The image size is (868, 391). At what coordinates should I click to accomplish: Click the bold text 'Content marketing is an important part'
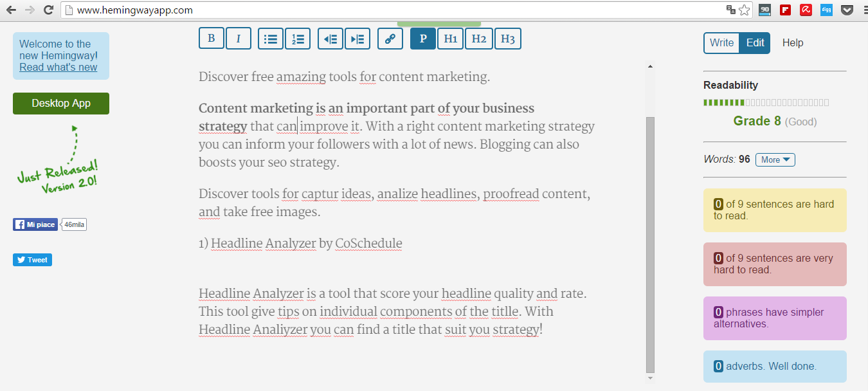click(x=316, y=108)
